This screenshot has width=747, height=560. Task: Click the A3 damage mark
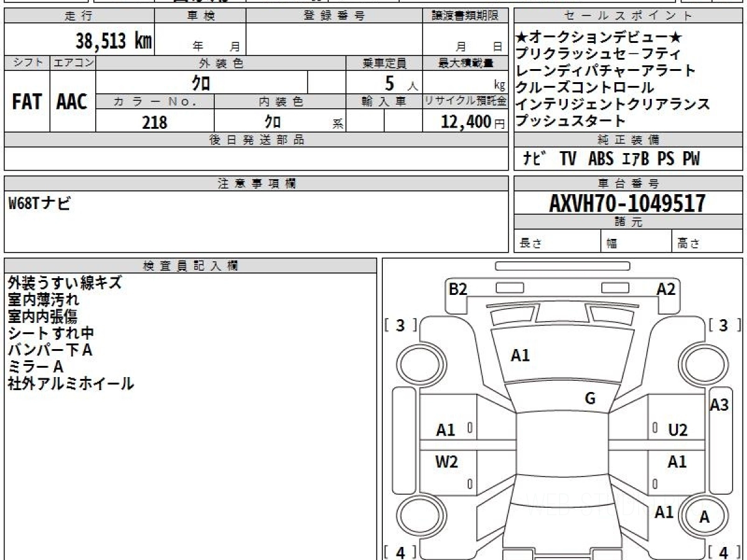(x=720, y=405)
